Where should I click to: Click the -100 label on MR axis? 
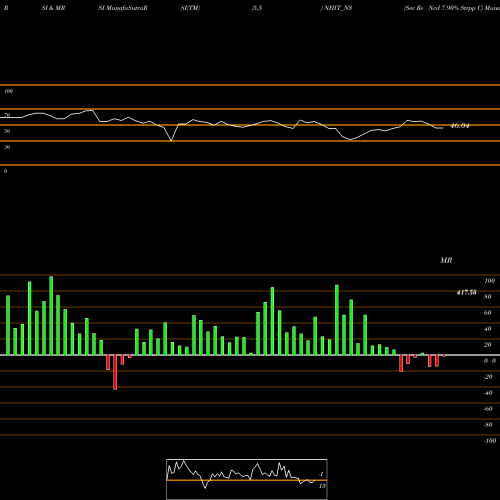pos(490,441)
